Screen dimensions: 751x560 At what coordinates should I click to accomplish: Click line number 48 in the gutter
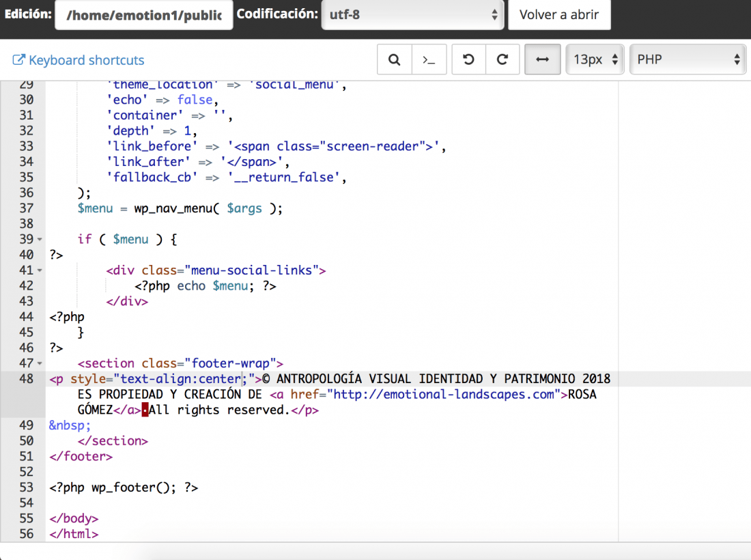(27, 379)
